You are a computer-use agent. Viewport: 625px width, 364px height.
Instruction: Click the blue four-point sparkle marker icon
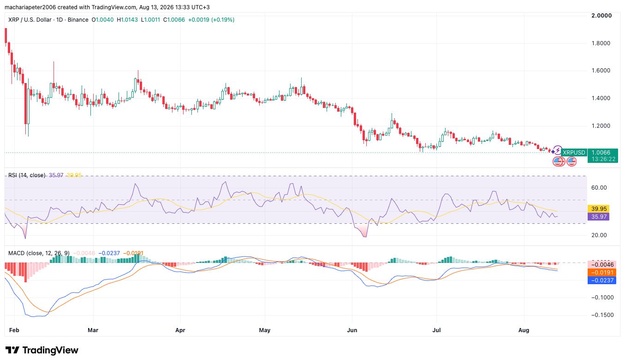coord(553,152)
